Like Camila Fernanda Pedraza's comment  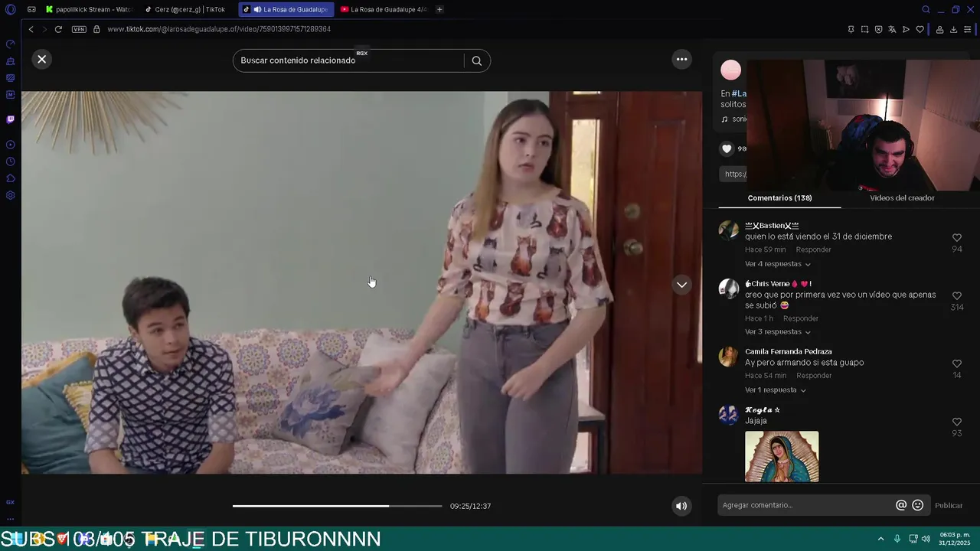pos(957,364)
